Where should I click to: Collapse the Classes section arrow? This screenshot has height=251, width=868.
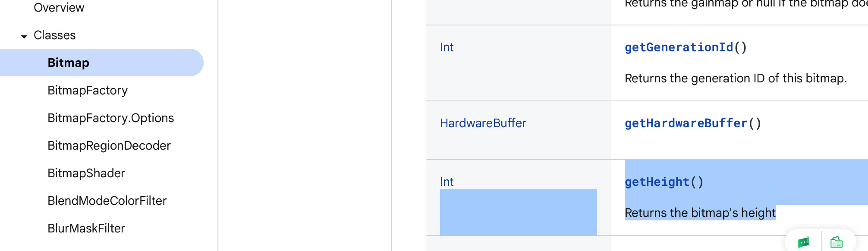point(24,36)
